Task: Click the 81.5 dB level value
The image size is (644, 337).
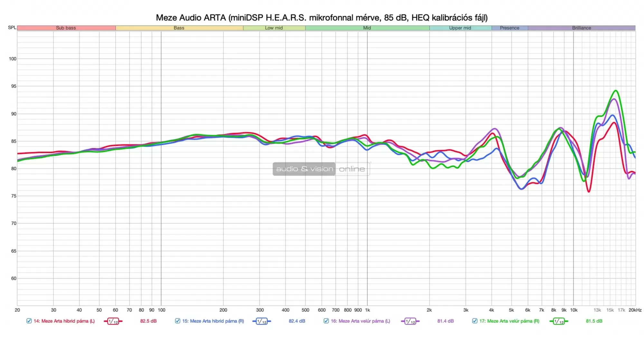Action: 594,321
